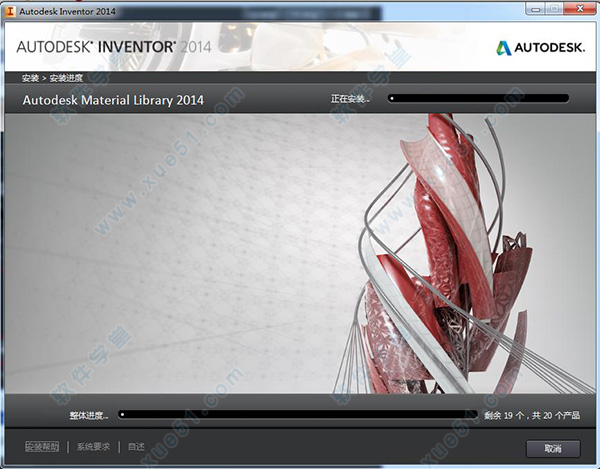
Task: Click the Autodesk logo in the header
Action: pyautogui.click(x=540, y=48)
